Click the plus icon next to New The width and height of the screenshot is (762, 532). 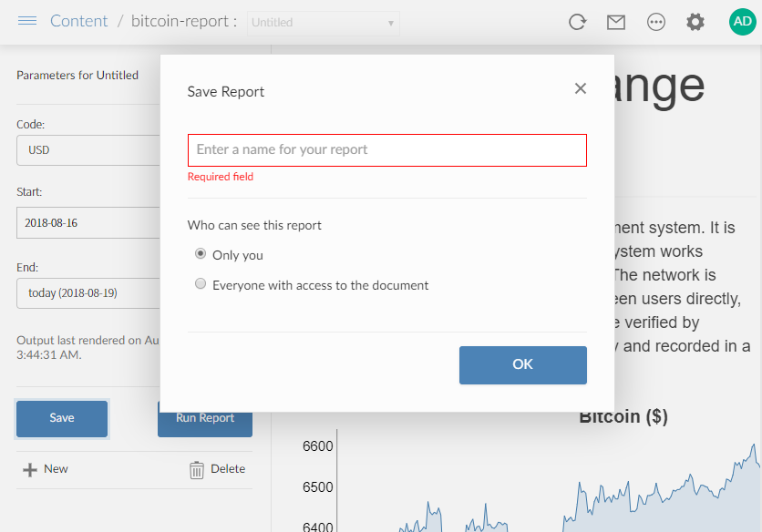coord(30,469)
